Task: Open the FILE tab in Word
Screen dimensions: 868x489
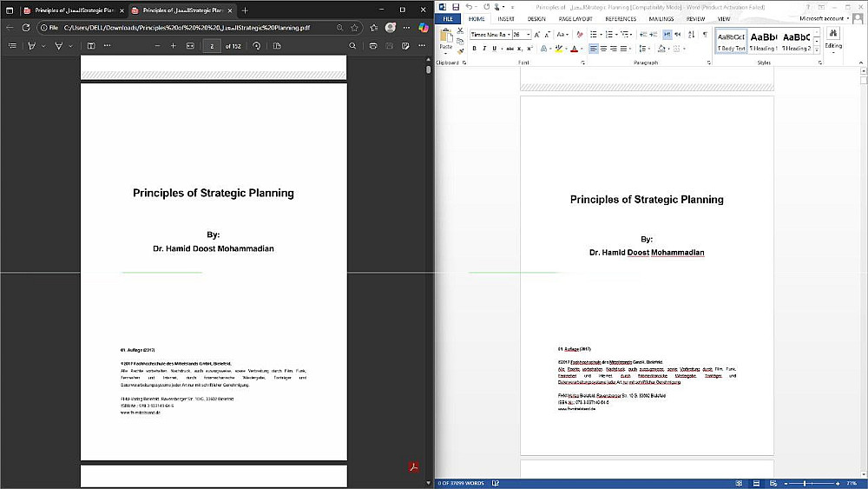Action: coord(448,19)
